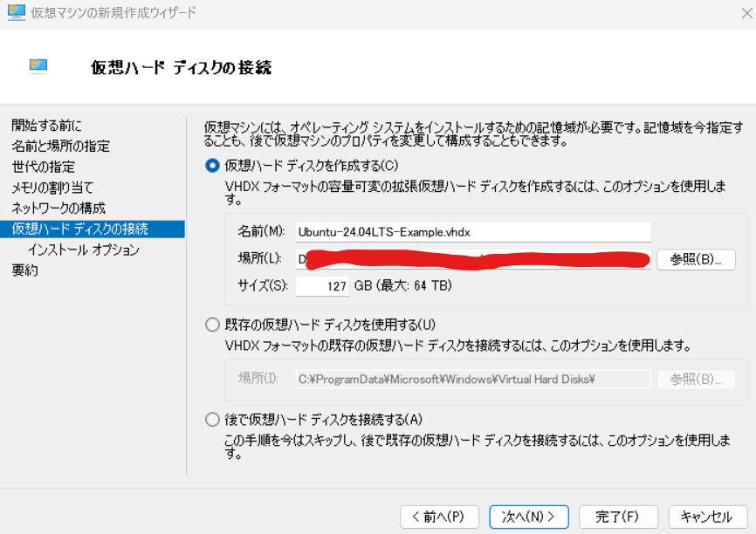
Task: Click the 名前(M) field with Ubuntu-24.04LTS-Example.vhdx
Action: click(473, 232)
